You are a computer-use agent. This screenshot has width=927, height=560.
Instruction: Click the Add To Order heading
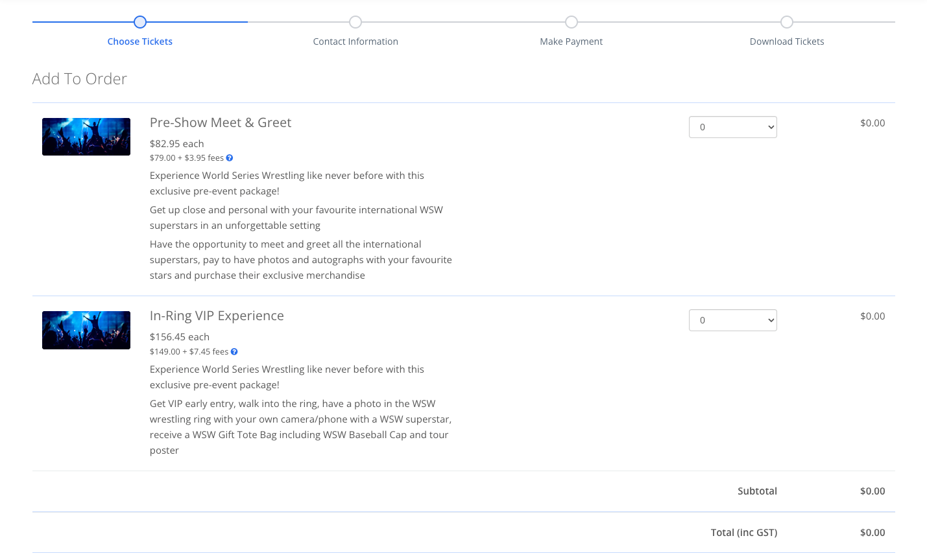click(80, 79)
